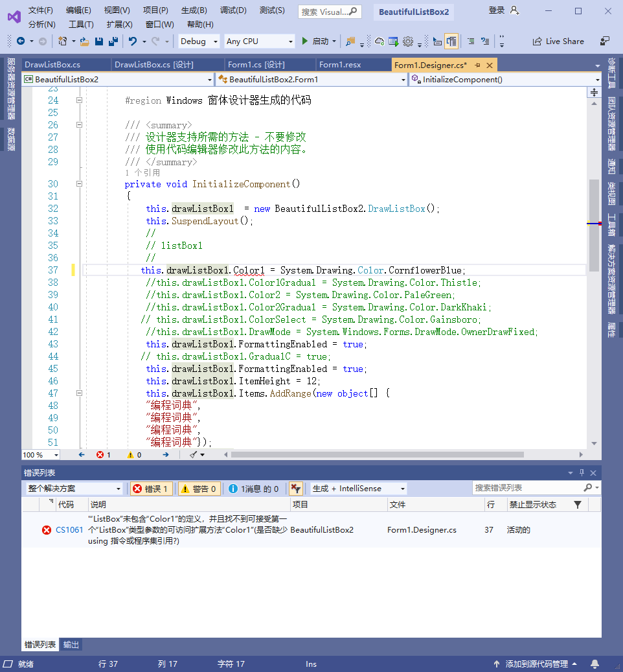Open the 服务器资源管理器 side panel tab
This screenshot has width=623, height=672.
pyautogui.click(x=11, y=89)
